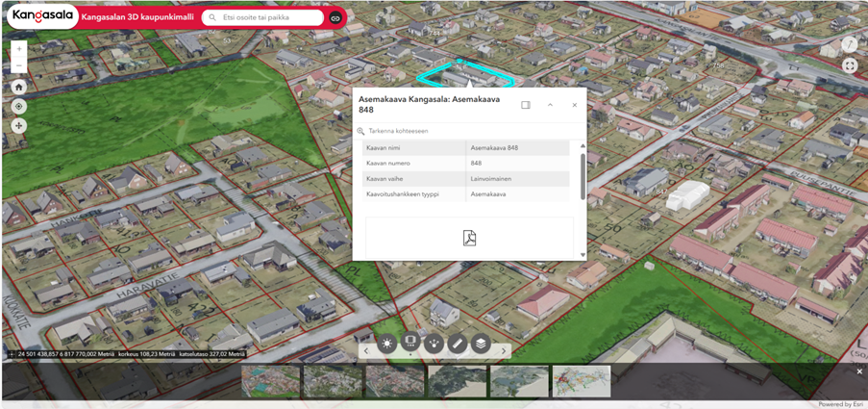Open the map layers list
The height and width of the screenshot is (409, 868).
coord(481,343)
